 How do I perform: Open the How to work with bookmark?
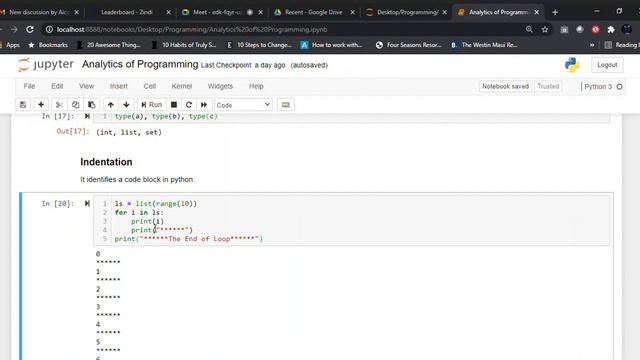point(332,45)
